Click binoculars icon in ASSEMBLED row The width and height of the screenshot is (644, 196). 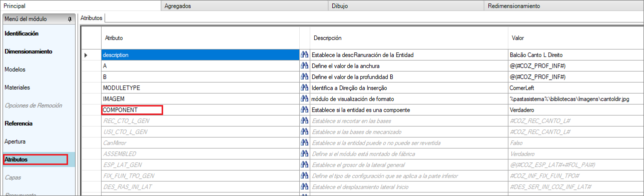(304, 154)
